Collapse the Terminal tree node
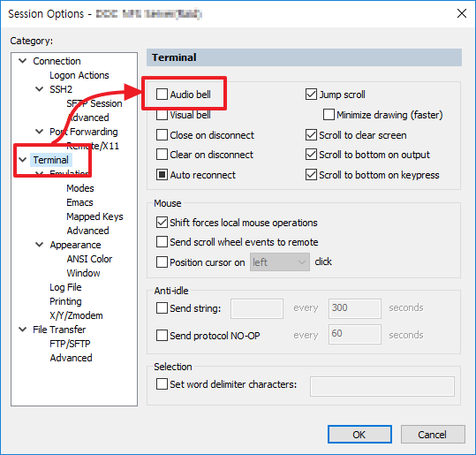This screenshot has height=455, width=476. pos(23,159)
